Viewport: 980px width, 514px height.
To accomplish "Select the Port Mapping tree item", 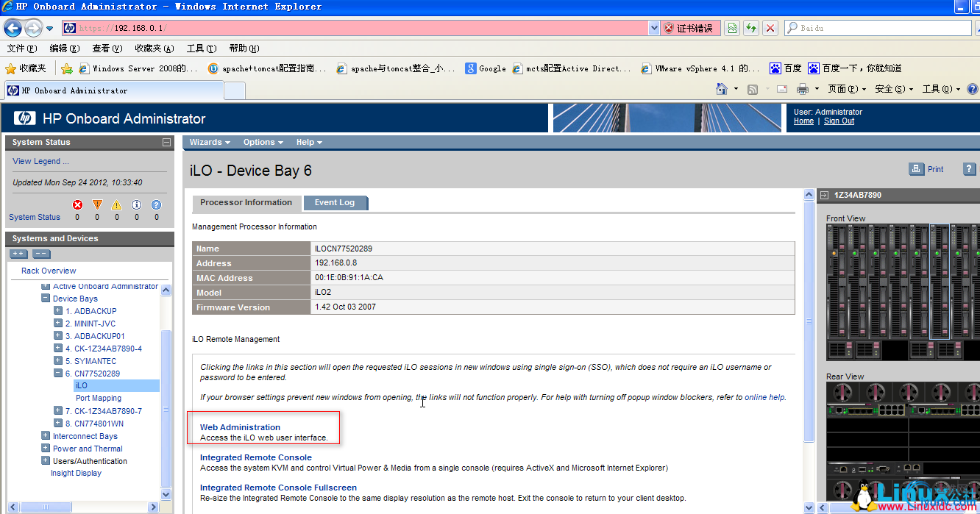I will [99, 398].
